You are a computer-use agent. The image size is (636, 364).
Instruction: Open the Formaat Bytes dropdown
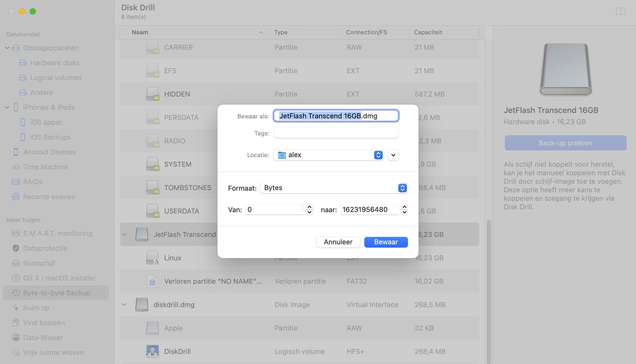pyautogui.click(x=334, y=188)
